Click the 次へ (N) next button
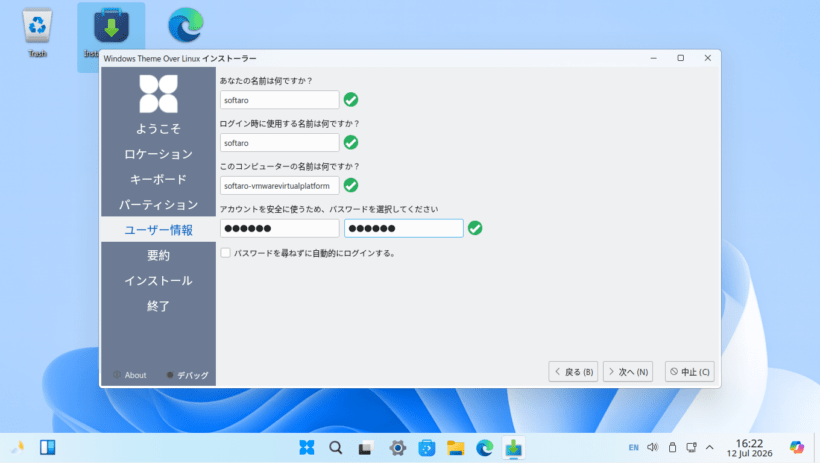Viewport: 820px width, 463px height. tap(628, 371)
